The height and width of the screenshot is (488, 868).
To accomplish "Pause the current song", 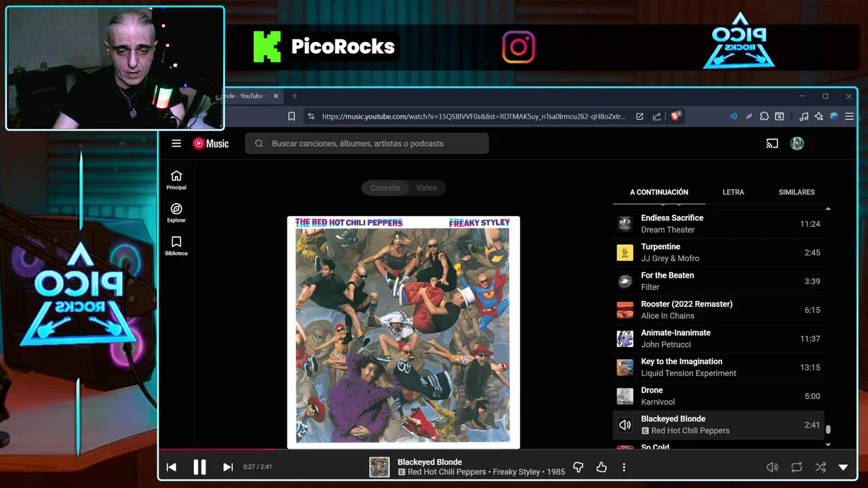I will [x=199, y=467].
